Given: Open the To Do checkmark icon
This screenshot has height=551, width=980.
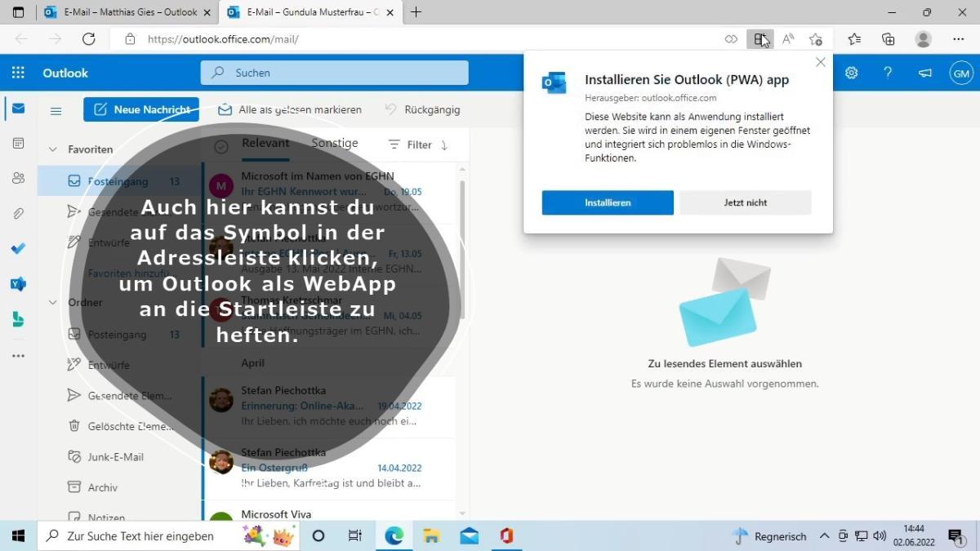Looking at the screenshot, I should tap(18, 249).
